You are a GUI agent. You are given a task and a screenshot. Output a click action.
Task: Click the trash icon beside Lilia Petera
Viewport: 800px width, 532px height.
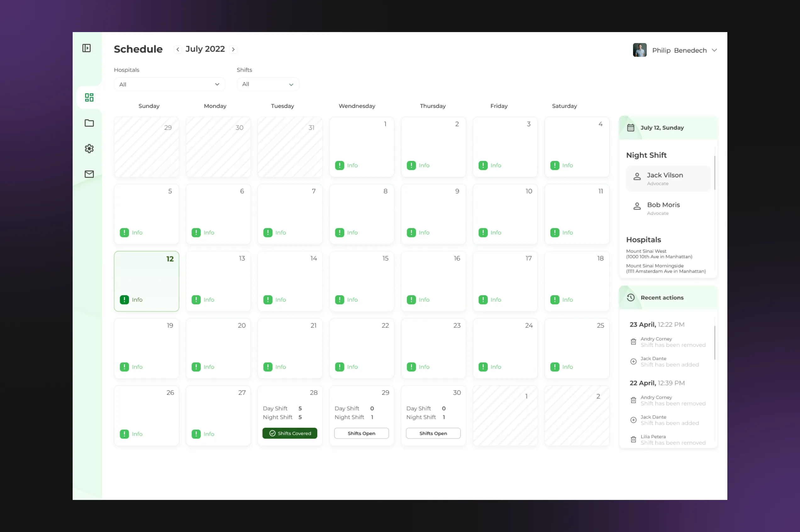tap(633, 439)
